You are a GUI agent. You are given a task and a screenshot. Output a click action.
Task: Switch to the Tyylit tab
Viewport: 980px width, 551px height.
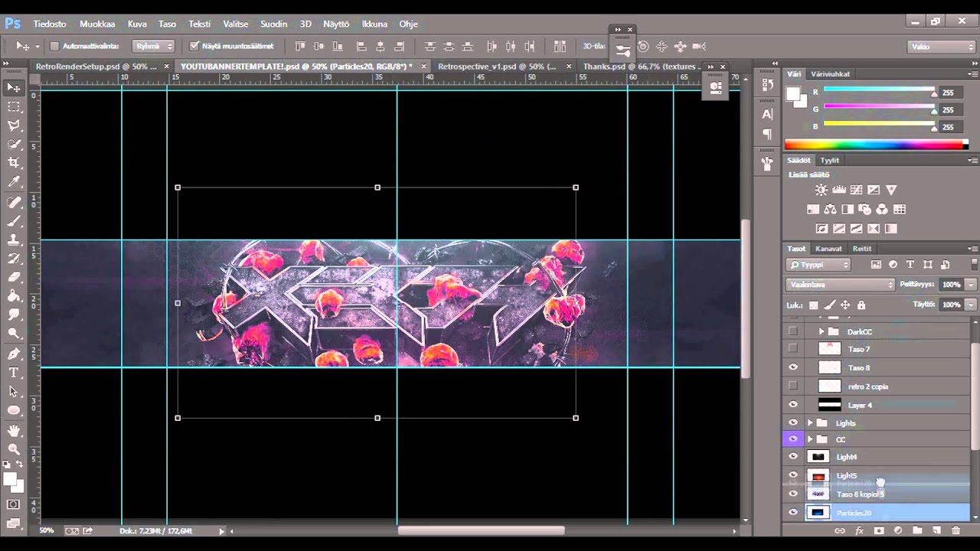(830, 161)
